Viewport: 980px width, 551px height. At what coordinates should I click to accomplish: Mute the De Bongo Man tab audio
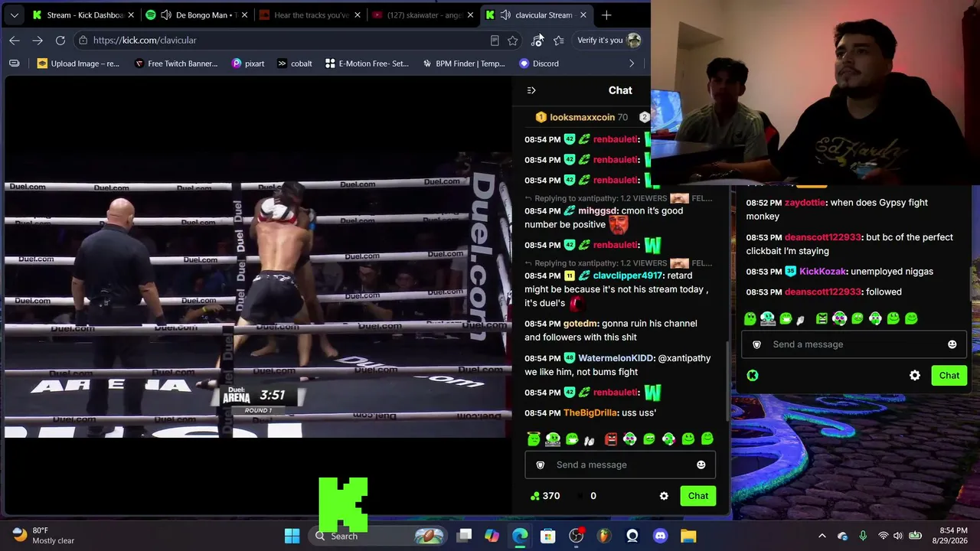click(x=165, y=15)
